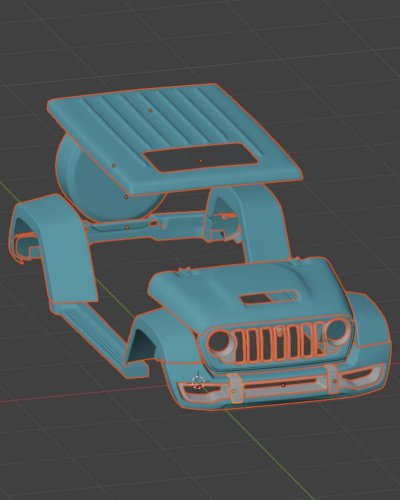Select the rear fender flare on far left

point(53,248)
